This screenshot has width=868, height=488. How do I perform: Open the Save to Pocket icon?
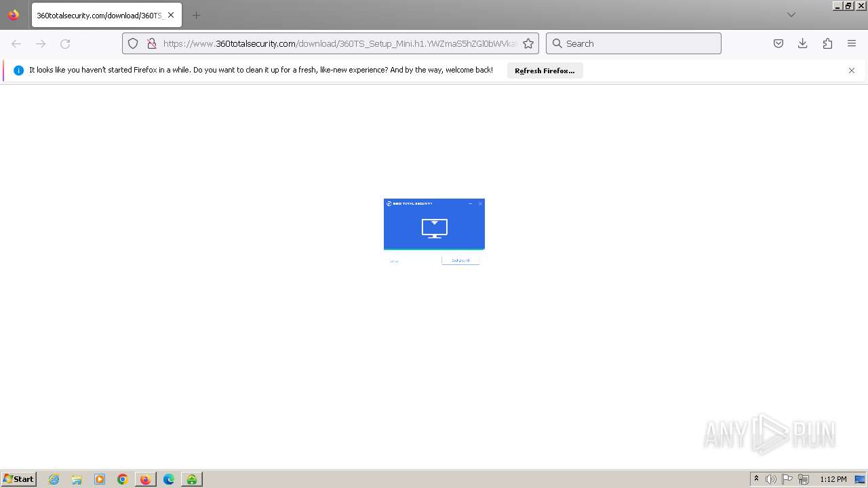[x=778, y=43]
